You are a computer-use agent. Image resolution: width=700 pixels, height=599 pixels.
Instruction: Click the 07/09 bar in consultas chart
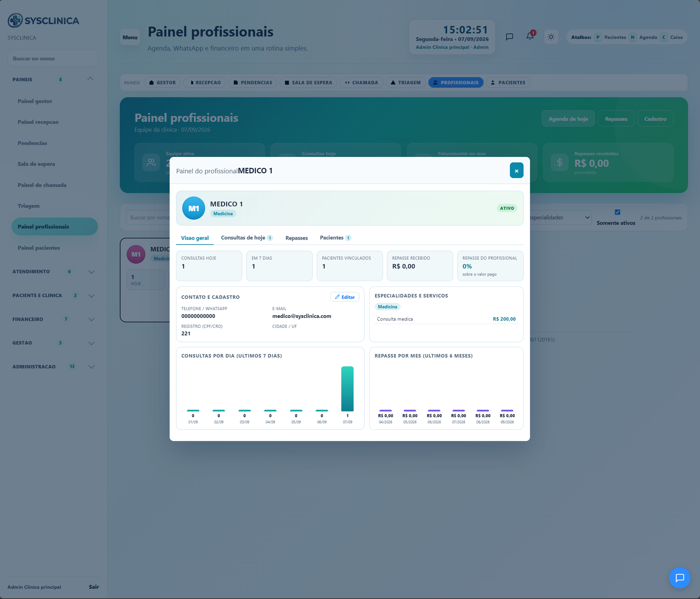coord(347,389)
